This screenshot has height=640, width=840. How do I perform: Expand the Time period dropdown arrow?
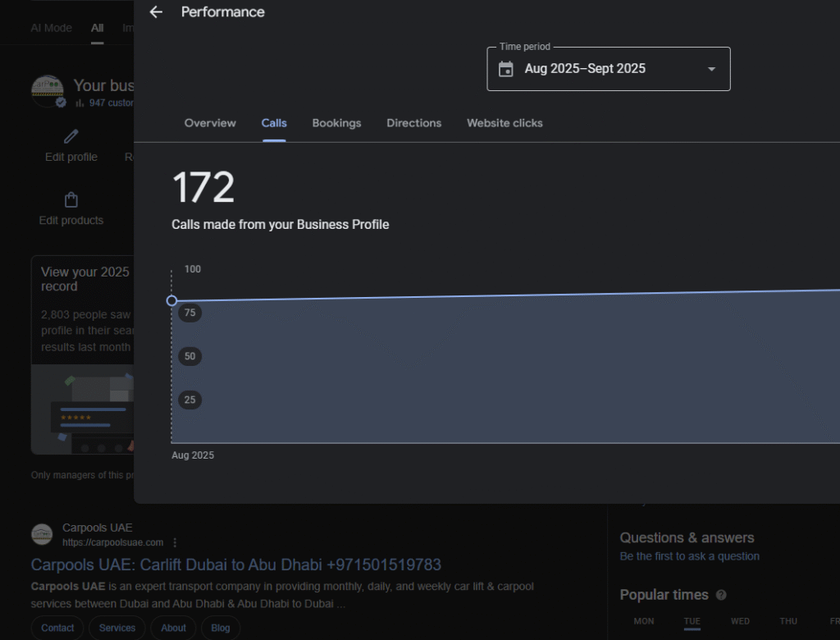pos(711,69)
